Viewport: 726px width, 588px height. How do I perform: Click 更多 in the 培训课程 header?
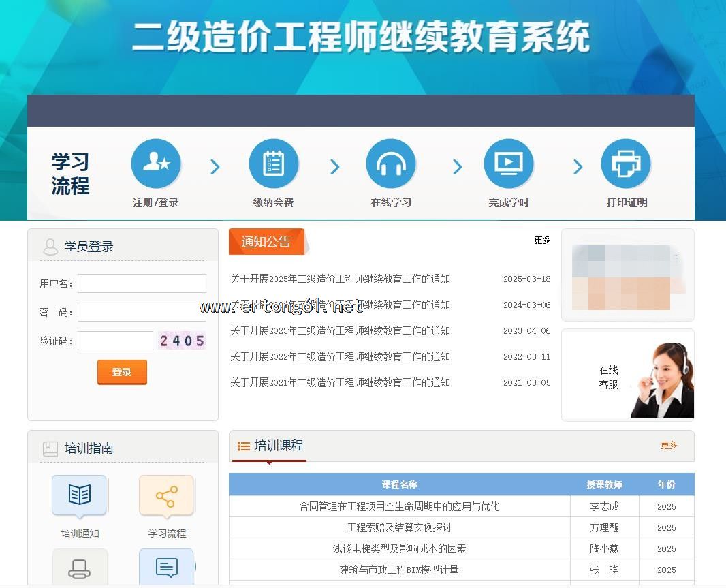669,445
